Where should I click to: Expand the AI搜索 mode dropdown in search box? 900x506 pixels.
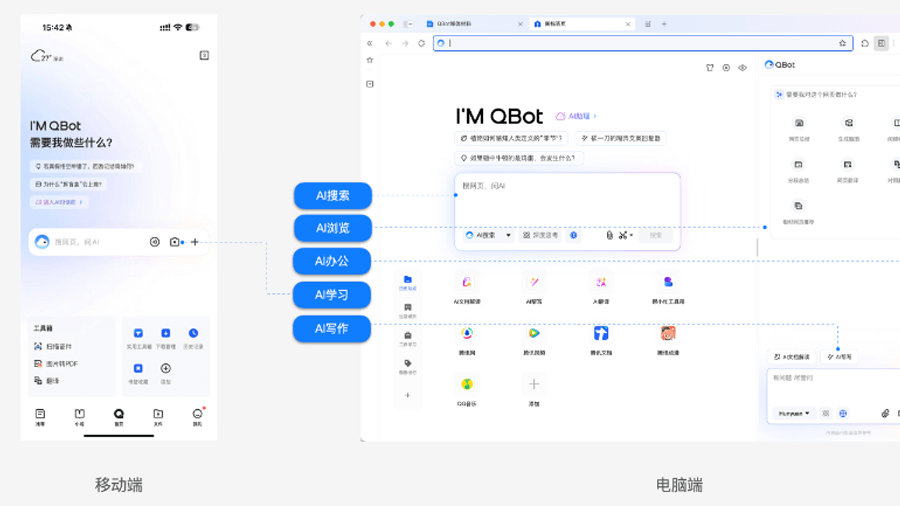tap(488, 235)
